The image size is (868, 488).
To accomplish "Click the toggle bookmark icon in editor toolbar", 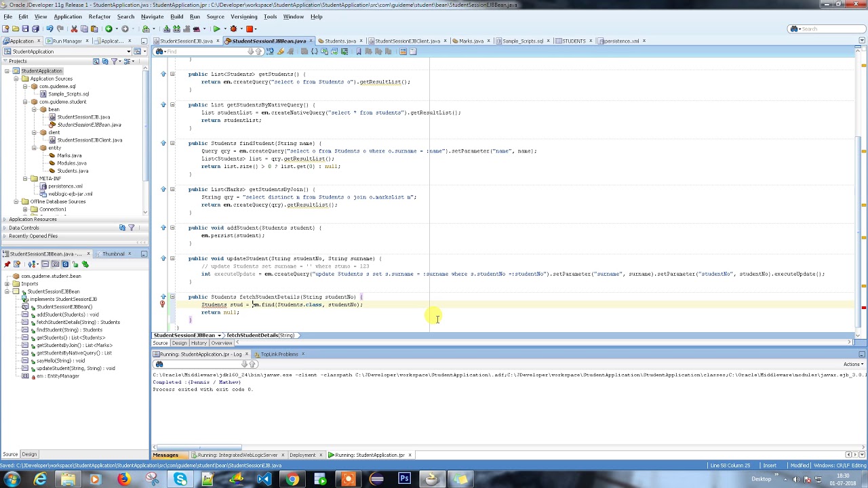I will tap(358, 52).
